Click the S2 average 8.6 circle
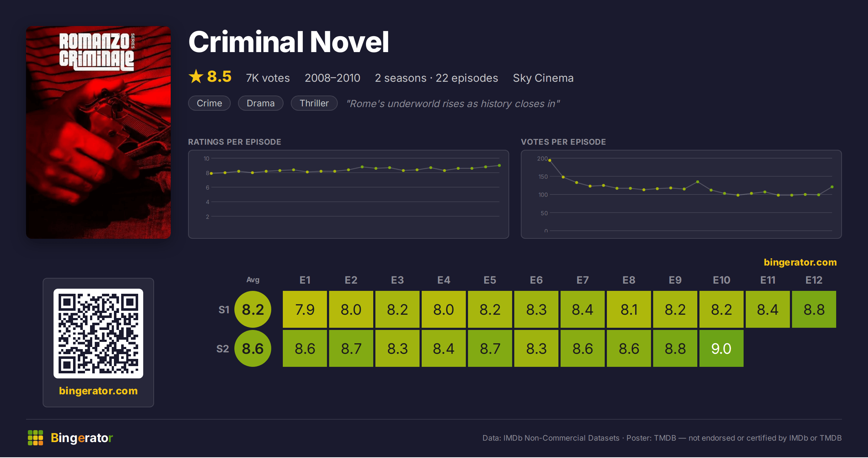The height and width of the screenshot is (458, 868). [253, 348]
